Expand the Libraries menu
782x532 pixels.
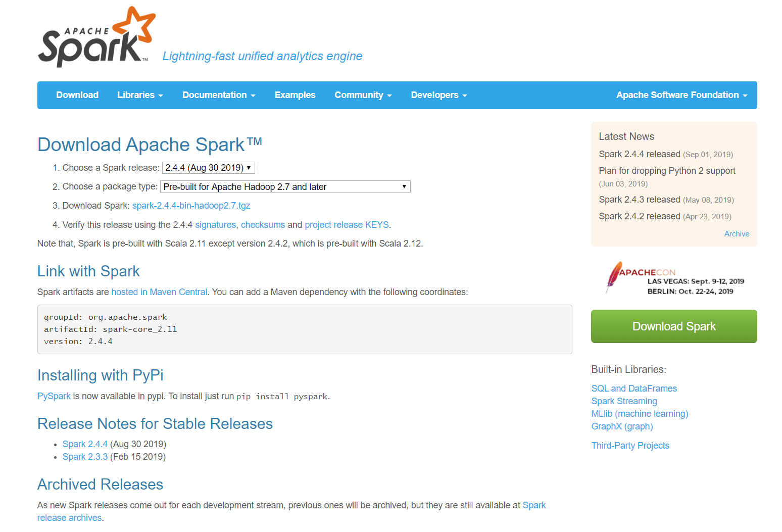[140, 95]
